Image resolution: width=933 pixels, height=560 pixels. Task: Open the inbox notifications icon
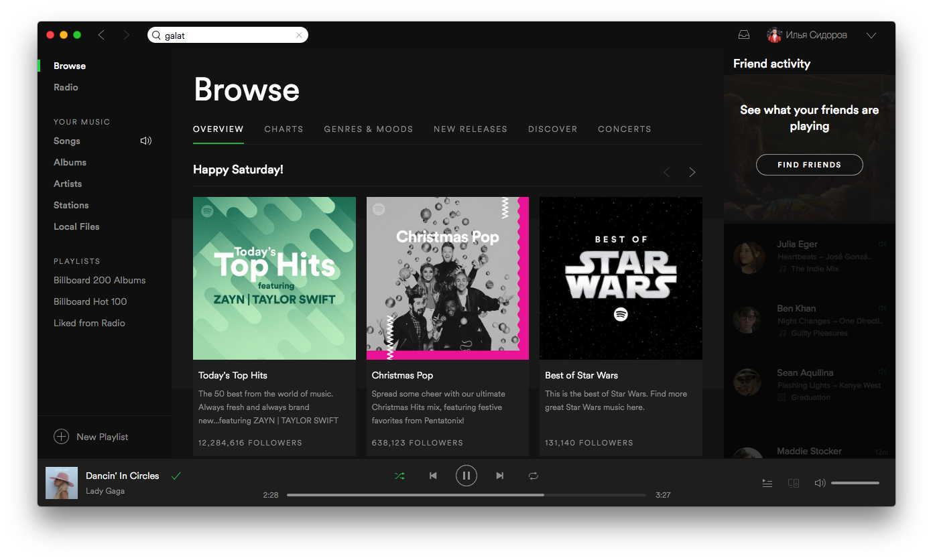pyautogui.click(x=743, y=35)
